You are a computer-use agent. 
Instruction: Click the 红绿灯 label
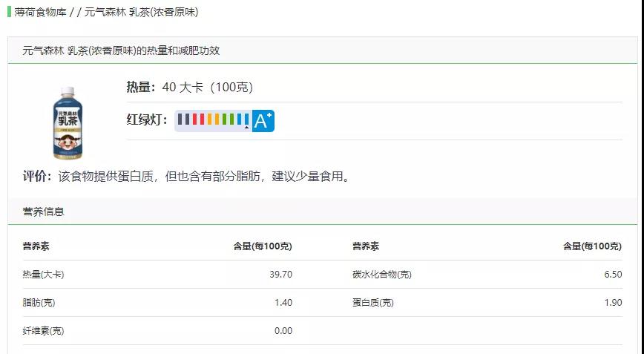(147, 120)
